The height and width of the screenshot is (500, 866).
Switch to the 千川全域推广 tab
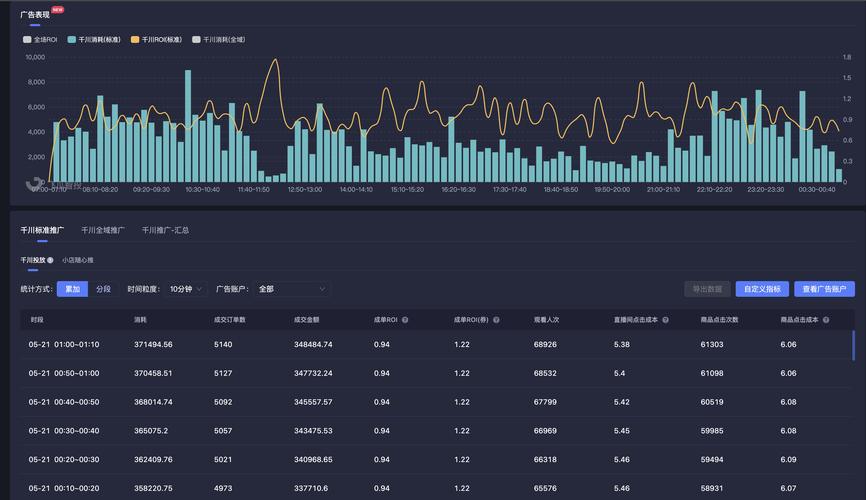point(103,230)
